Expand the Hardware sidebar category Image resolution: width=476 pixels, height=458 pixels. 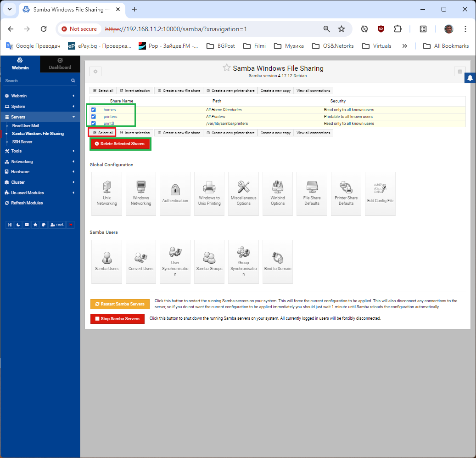40,172
